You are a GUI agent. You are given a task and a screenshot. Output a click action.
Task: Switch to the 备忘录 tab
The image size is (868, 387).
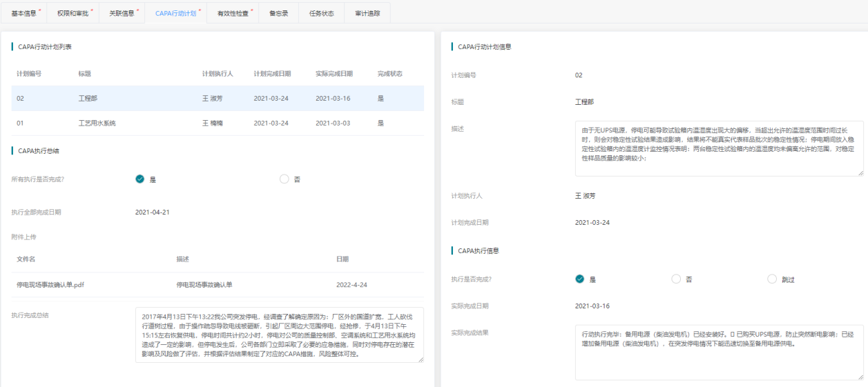[x=279, y=13]
